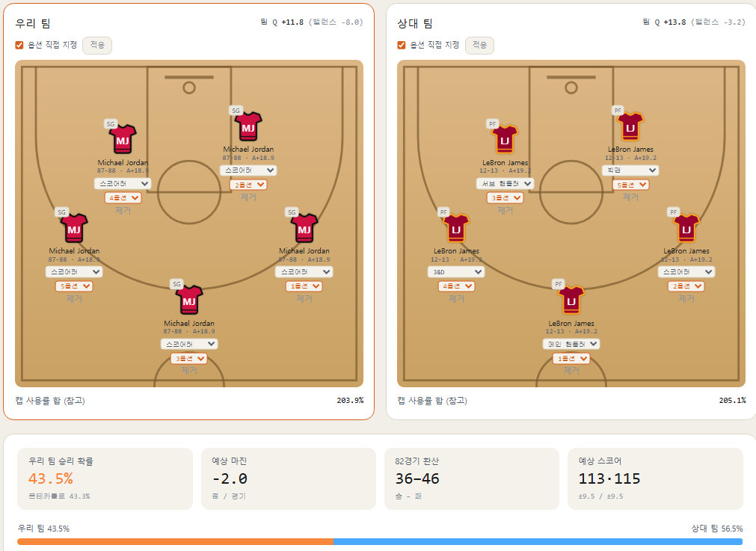
Task: Click the win probability bar's blue segment
Action: 538,542
